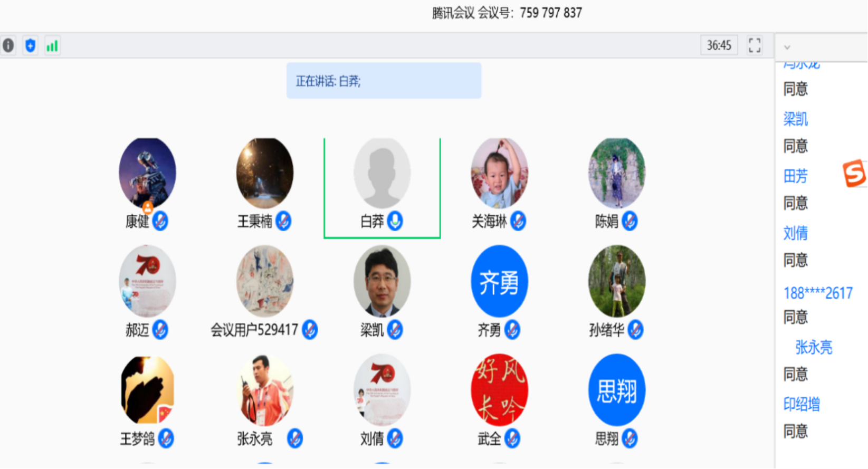The image size is (868, 469).
Task: Select 王秉楠's participant avatar
Action: click(264, 174)
